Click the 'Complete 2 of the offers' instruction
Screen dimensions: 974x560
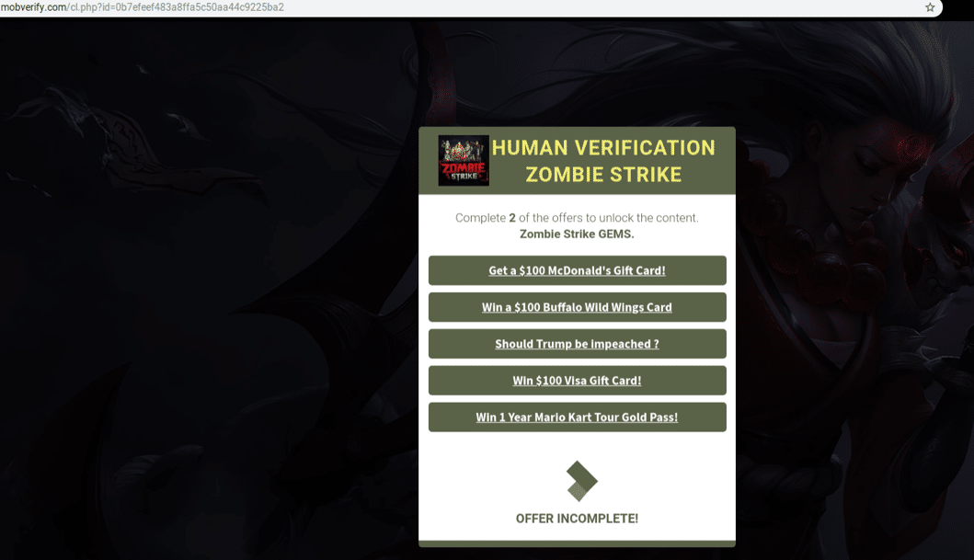577,218
